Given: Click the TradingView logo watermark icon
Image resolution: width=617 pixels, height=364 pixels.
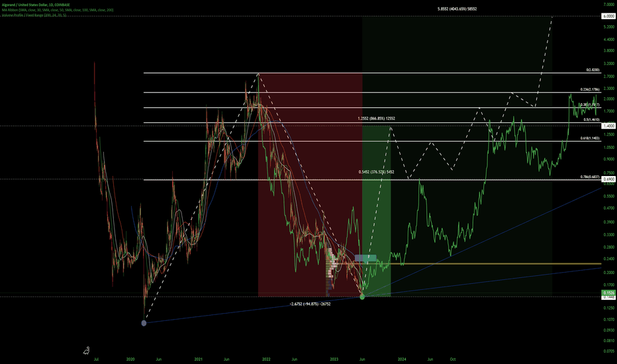Looking at the screenshot, I should 87,350.
